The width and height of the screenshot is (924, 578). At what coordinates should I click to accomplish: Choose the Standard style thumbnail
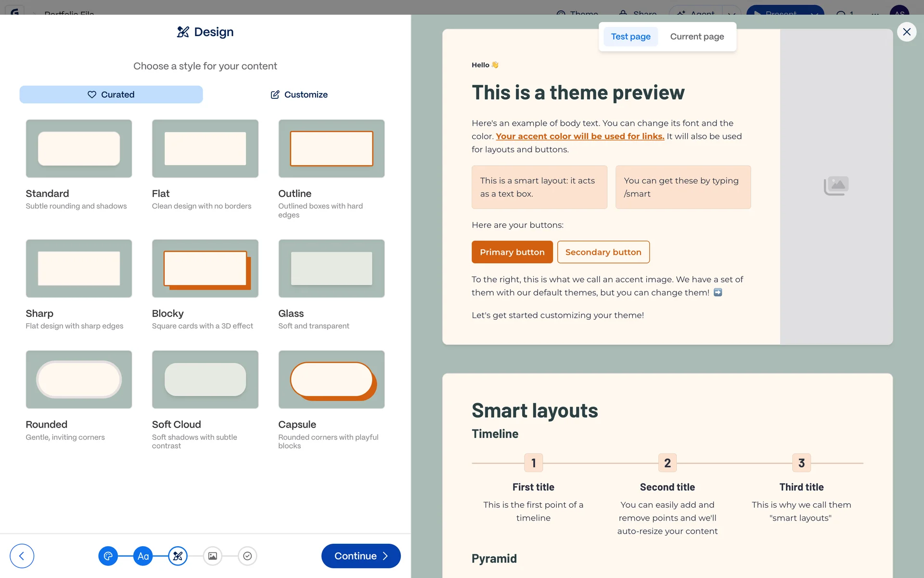tap(79, 148)
